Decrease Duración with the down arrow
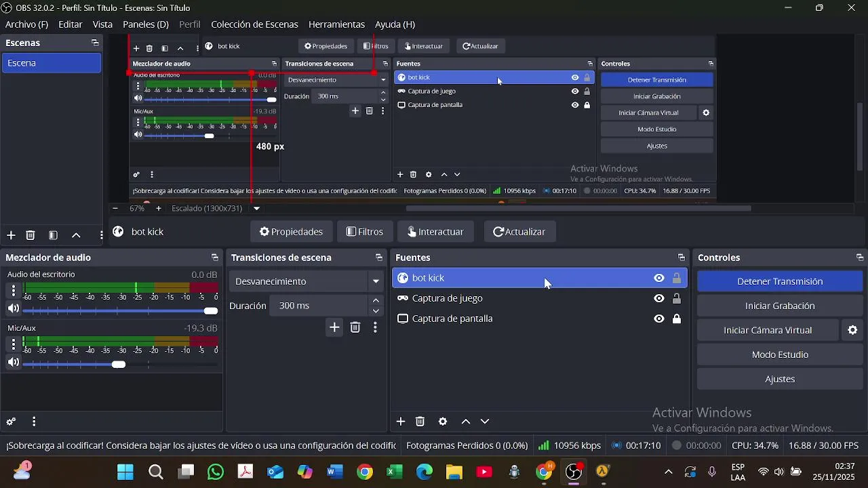 [376, 311]
